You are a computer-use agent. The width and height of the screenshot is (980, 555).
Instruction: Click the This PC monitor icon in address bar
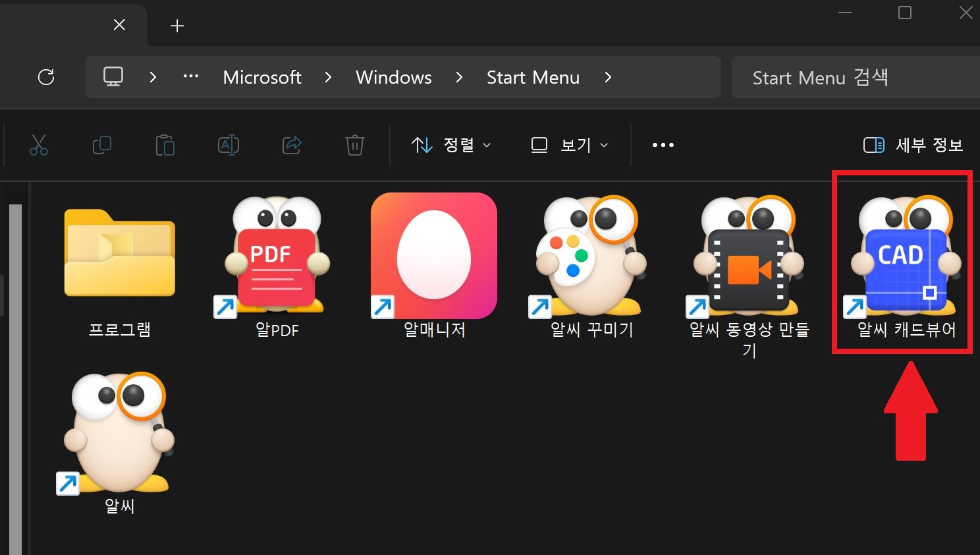(x=113, y=77)
